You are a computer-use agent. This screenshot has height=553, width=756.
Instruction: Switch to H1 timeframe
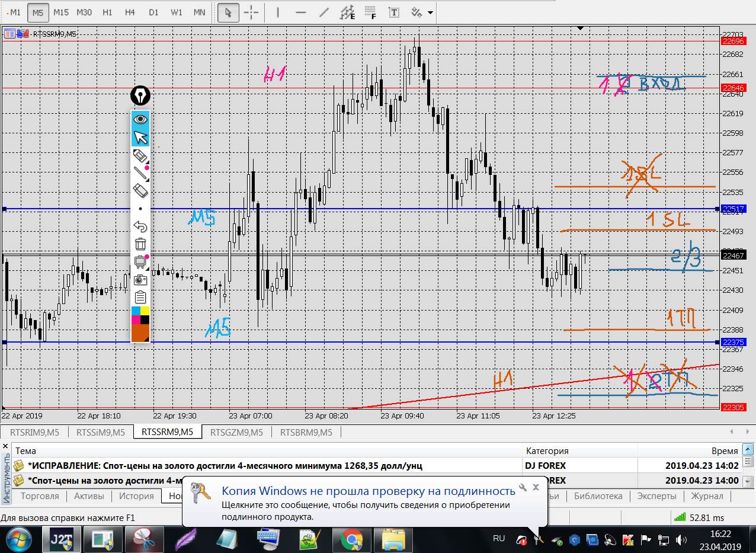[x=107, y=12]
